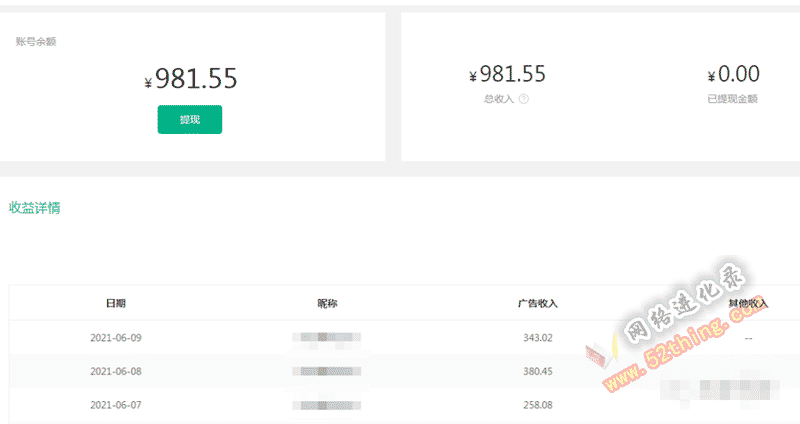Image resolution: width=800 pixels, height=424 pixels.
Task: Click the 昵称 column header
Action: (x=327, y=304)
